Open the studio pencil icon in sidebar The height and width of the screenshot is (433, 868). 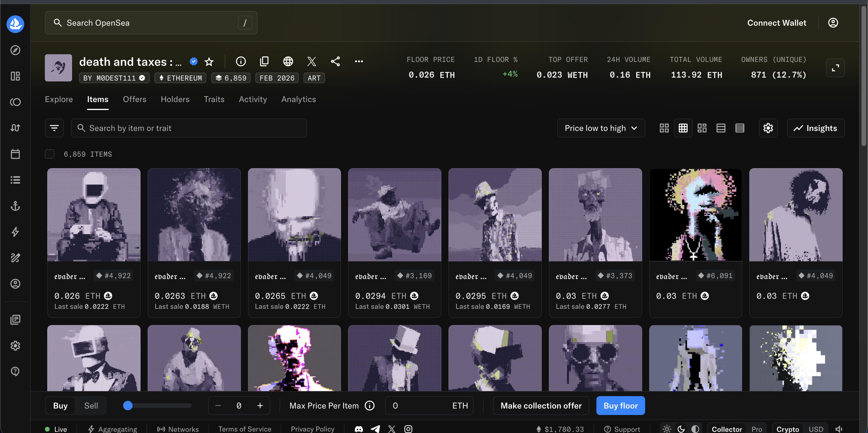point(15,258)
